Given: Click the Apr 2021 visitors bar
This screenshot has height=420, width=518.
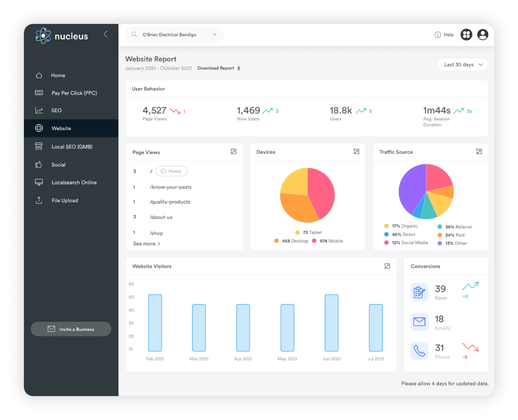Looking at the screenshot, I should coord(243,328).
